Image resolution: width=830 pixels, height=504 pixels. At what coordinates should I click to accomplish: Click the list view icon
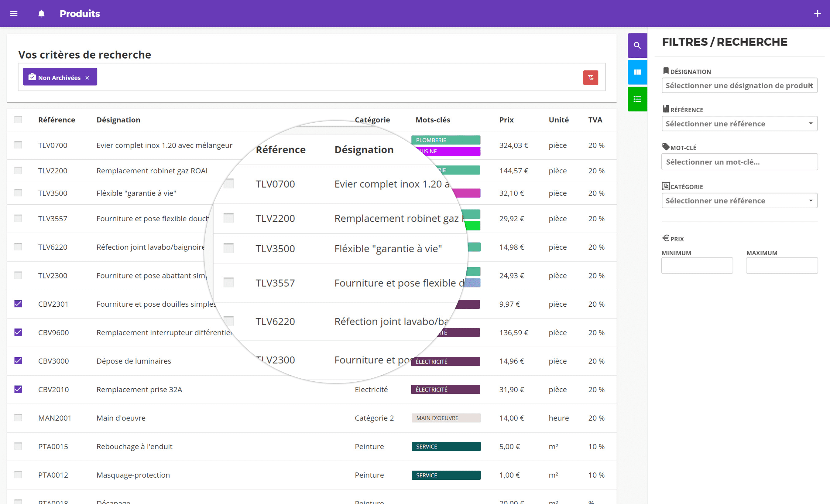pos(637,99)
